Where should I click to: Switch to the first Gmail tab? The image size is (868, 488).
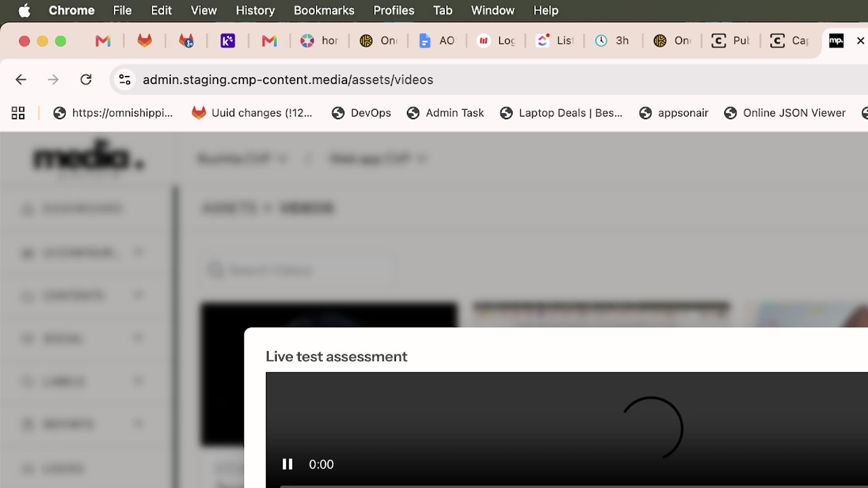point(103,41)
